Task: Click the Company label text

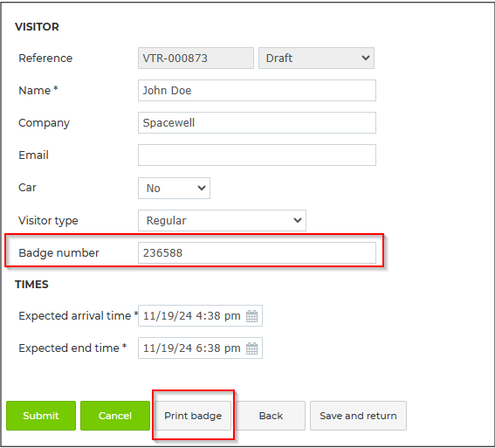Action: (x=44, y=123)
